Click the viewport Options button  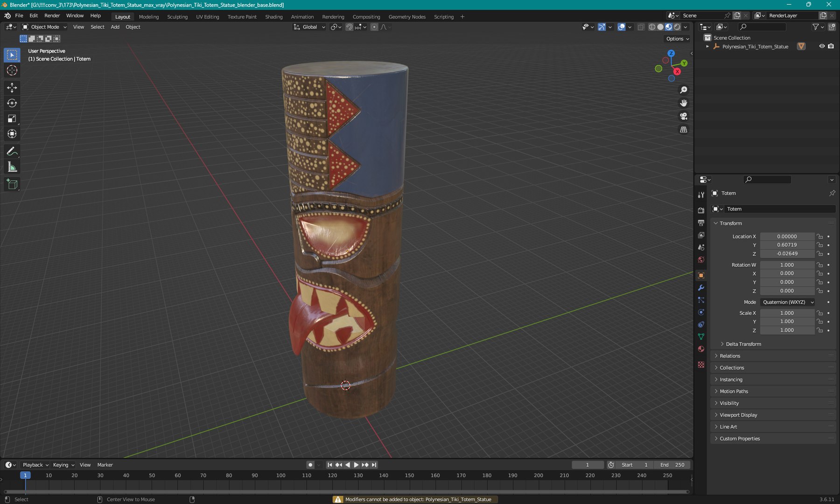click(x=678, y=39)
